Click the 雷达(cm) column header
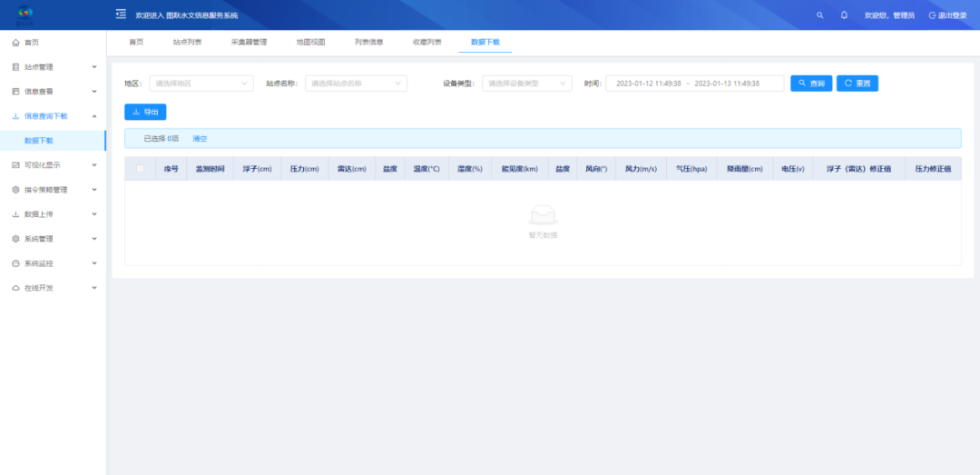 point(352,169)
